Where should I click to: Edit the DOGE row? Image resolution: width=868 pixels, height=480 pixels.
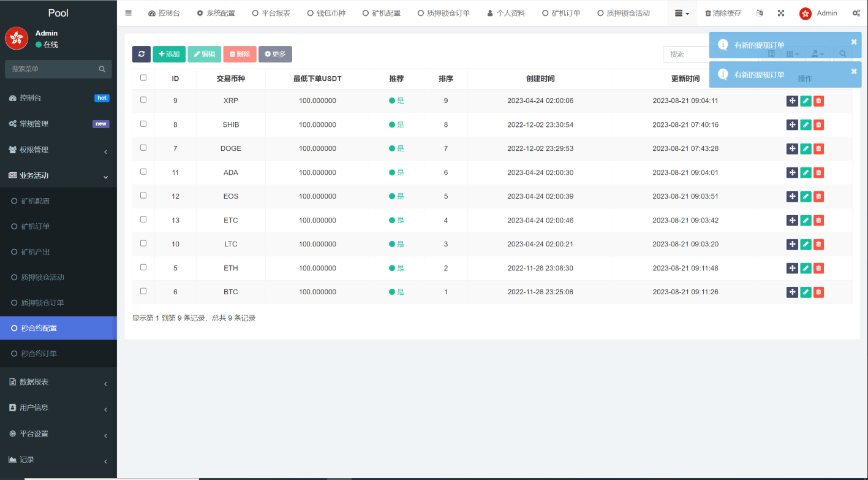[x=806, y=148]
